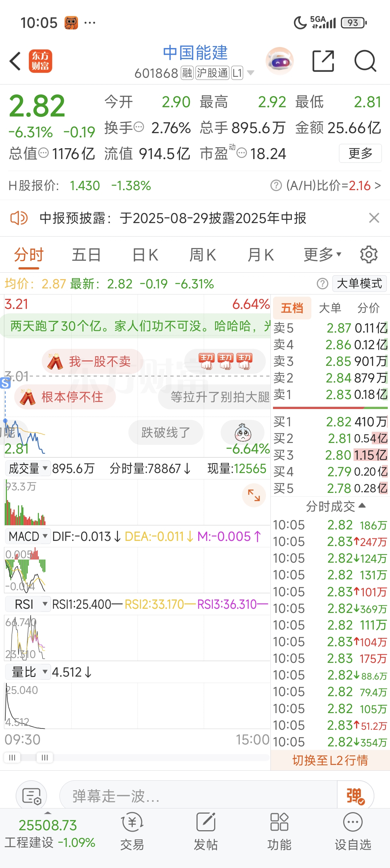Image resolution: width=390 pixels, height=868 pixels.
Task: Grab the right chart range slider handle
Action: (44, 758)
